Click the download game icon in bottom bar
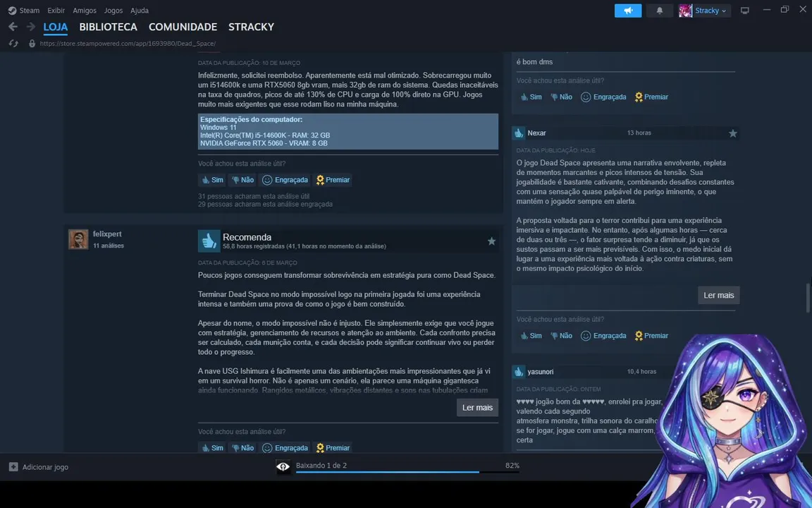This screenshot has width=812, height=508. 283,467
